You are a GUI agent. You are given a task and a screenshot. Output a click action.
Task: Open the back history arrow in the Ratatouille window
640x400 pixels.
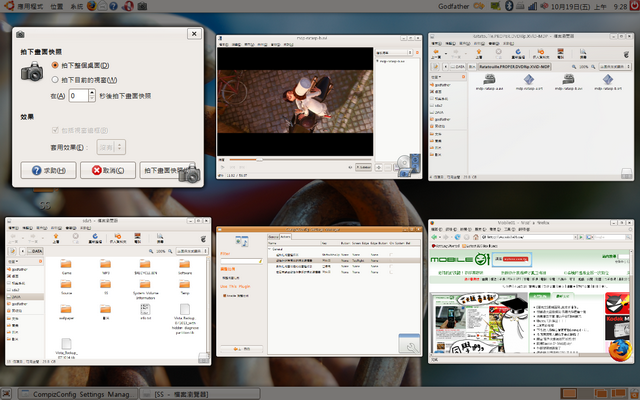tap(446, 53)
